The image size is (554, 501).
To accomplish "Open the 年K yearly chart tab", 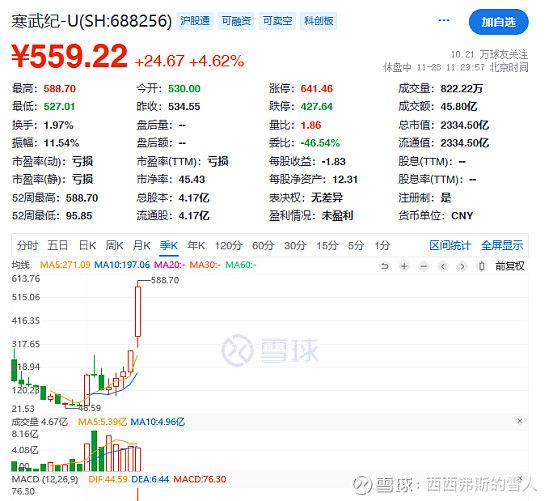I will [196, 245].
